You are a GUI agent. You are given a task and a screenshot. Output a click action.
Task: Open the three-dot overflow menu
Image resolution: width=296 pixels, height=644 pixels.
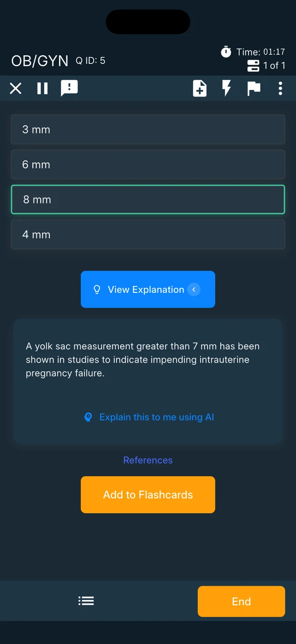pos(280,88)
